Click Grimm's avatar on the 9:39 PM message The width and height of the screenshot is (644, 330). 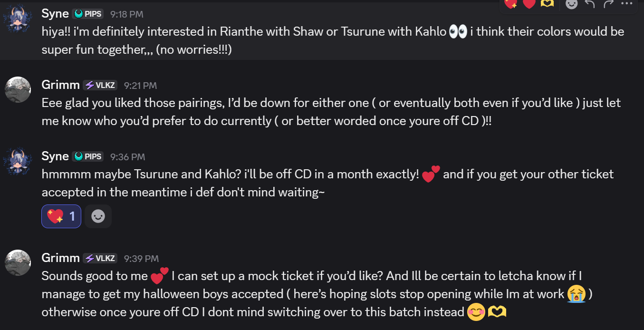tap(18, 263)
